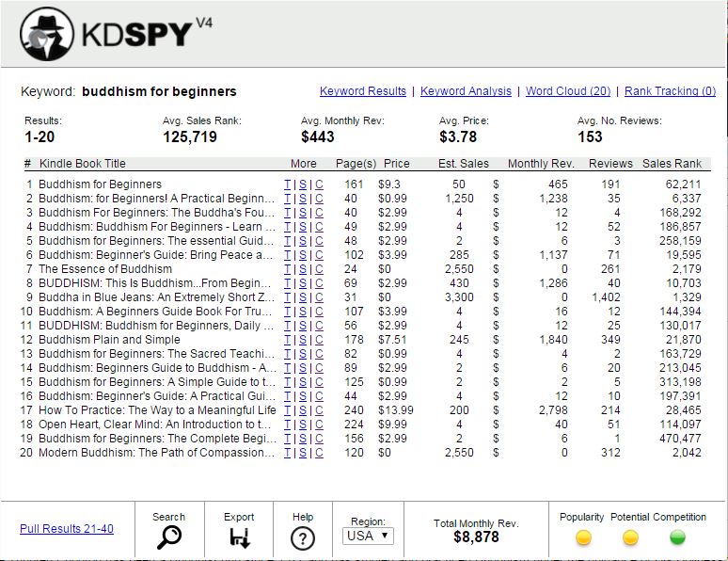This screenshot has height=561, width=728.
Task: Click S link for The Essence of Buddhism
Action: 303,269
